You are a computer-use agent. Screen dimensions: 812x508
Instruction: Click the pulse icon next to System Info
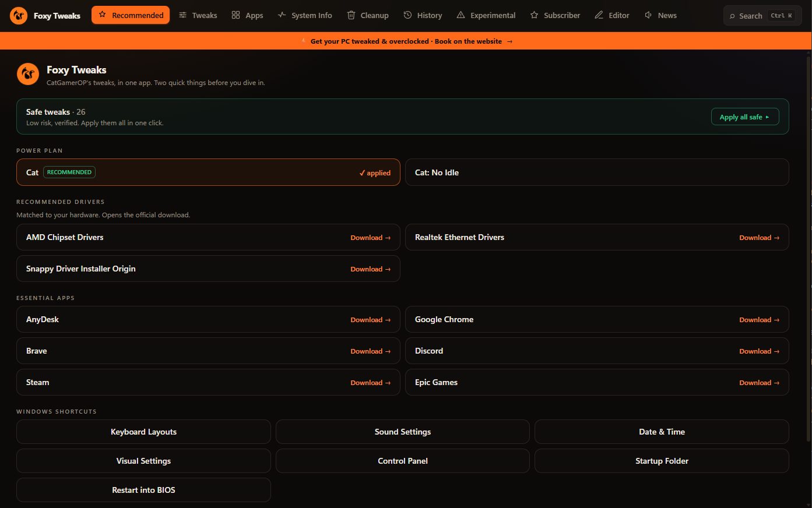[282, 15]
